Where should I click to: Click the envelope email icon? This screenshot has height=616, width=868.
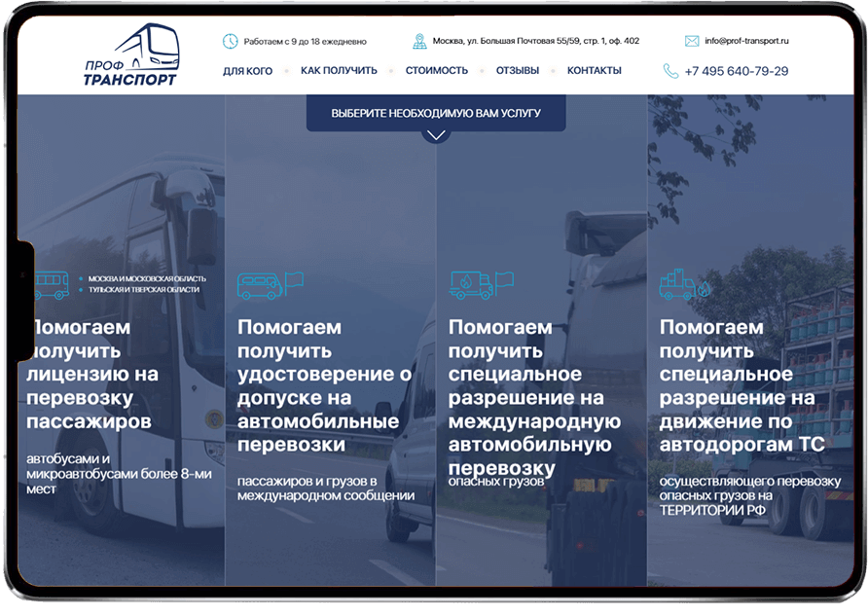tap(692, 41)
